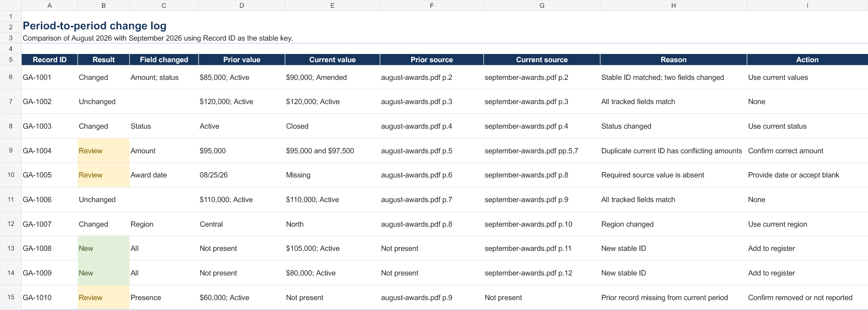The image size is (868, 310).
Task: Click 'North' current value cell
Action: [x=333, y=224]
